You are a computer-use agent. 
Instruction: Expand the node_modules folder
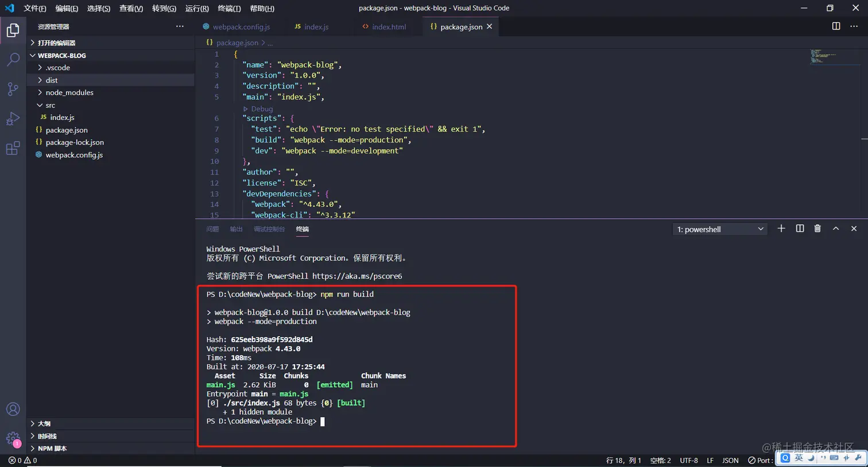(69, 92)
